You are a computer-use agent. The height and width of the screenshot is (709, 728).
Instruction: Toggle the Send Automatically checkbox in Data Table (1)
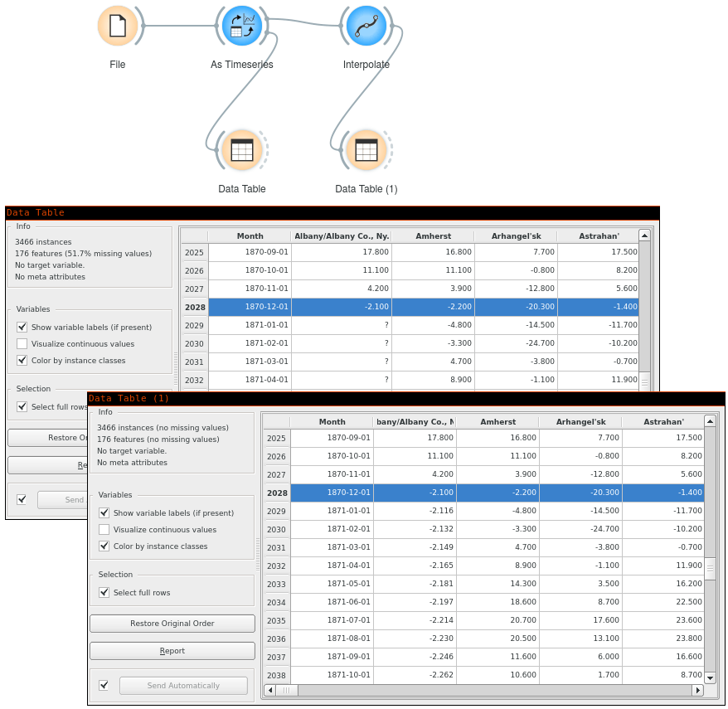[x=104, y=686]
